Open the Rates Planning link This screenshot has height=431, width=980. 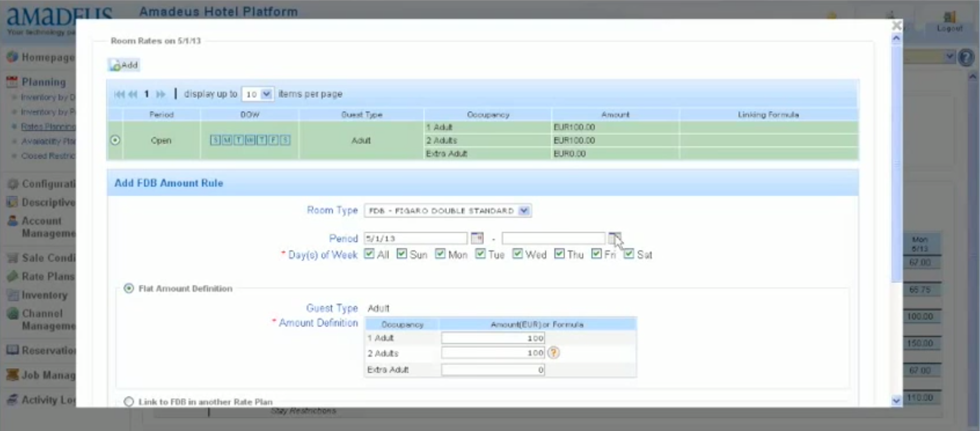tap(48, 127)
